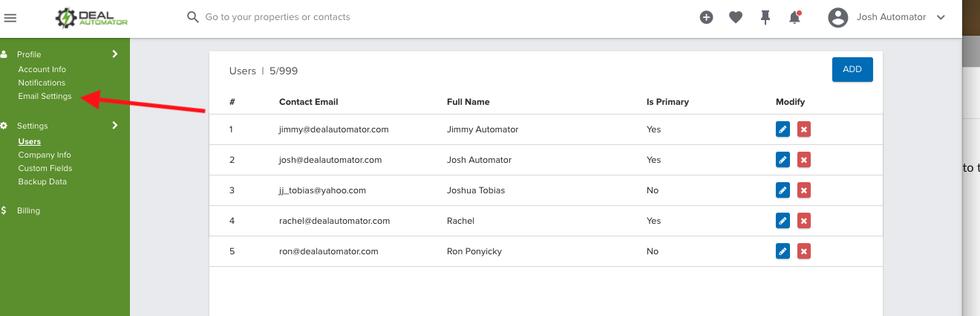Remove Rachel using the red delete icon
Screen dimensions: 980x316
click(804, 221)
